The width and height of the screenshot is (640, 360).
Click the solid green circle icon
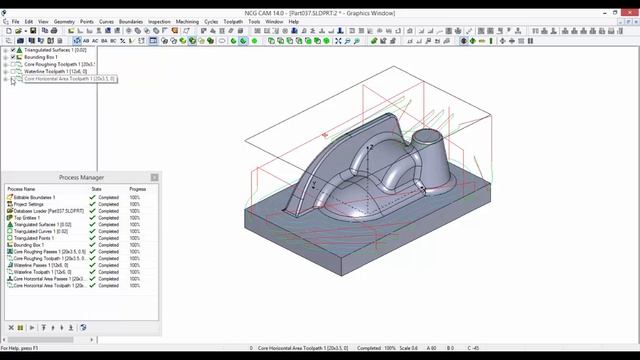coord(254,41)
